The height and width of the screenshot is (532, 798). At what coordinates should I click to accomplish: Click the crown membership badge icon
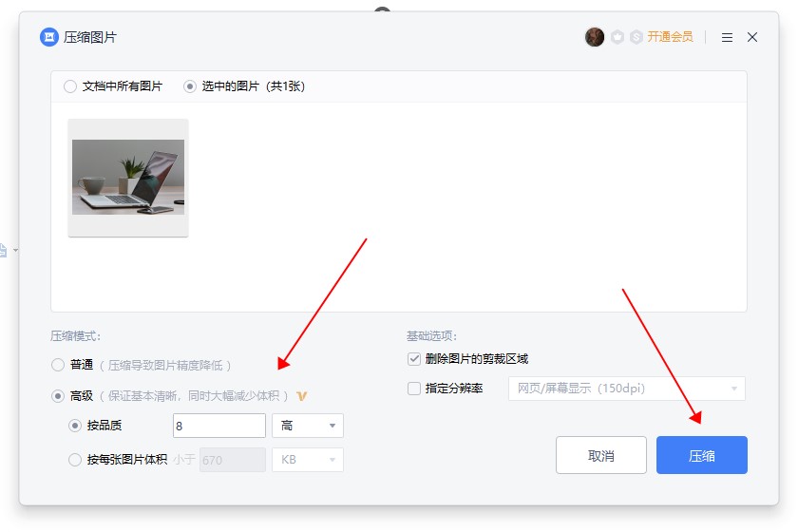pyautogui.click(x=617, y=37)
